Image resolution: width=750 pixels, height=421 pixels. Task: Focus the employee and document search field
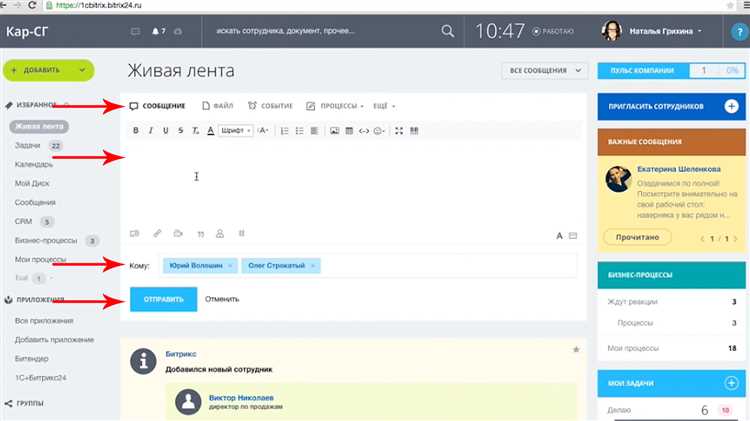(325, 31)
